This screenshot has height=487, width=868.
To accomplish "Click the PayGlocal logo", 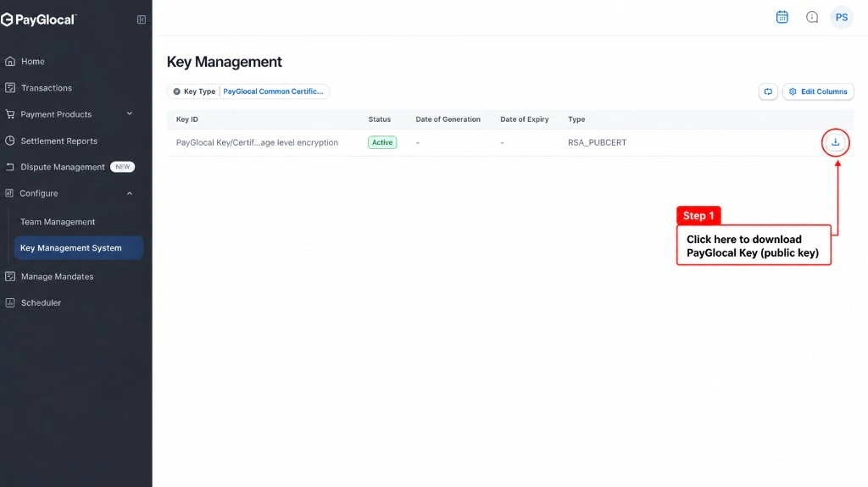I will tap(38, 20).
